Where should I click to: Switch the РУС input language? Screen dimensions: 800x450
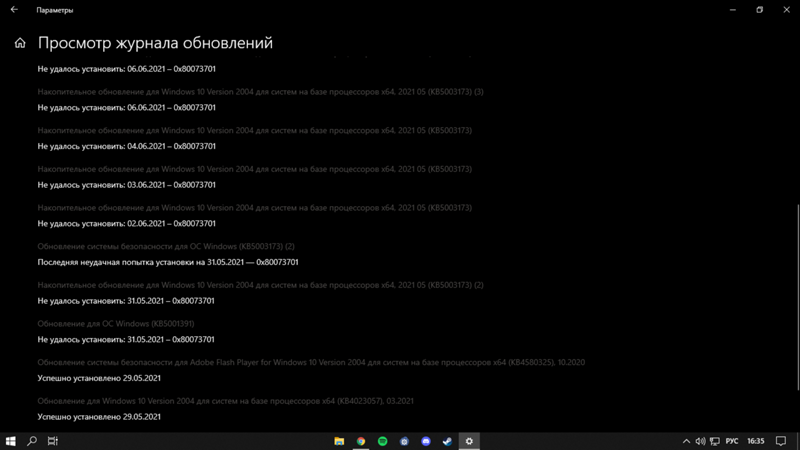pyautogui.click(x=732, y=441)
